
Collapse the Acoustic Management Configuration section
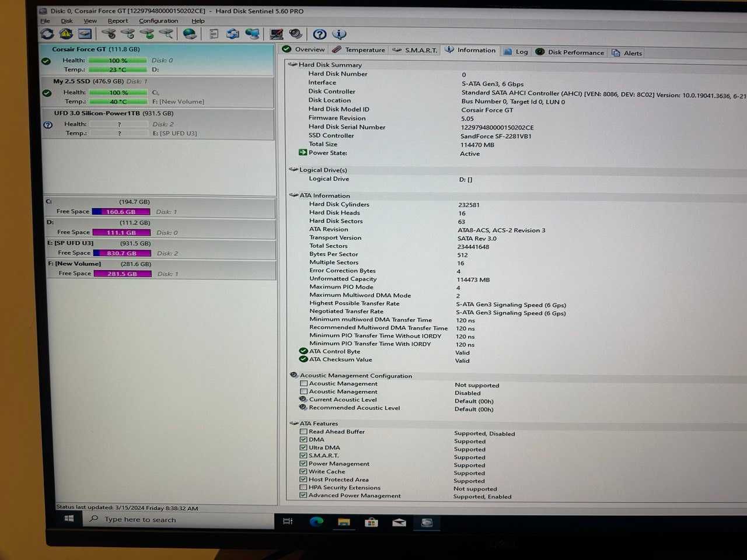294,375
